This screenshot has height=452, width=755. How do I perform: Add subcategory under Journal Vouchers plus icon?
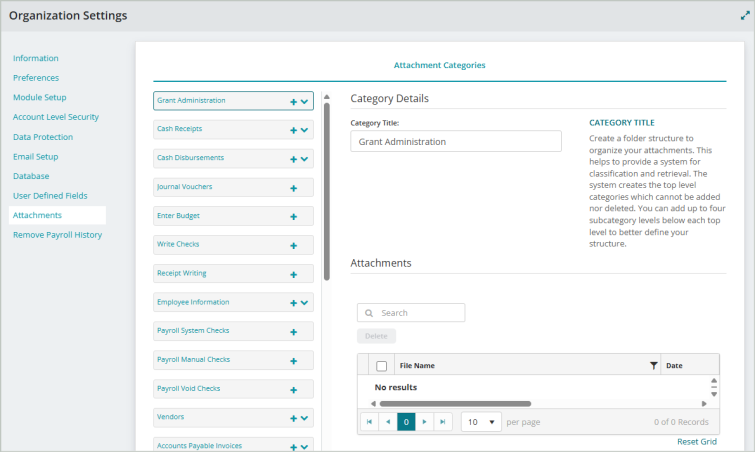click(x=293, y=188)
